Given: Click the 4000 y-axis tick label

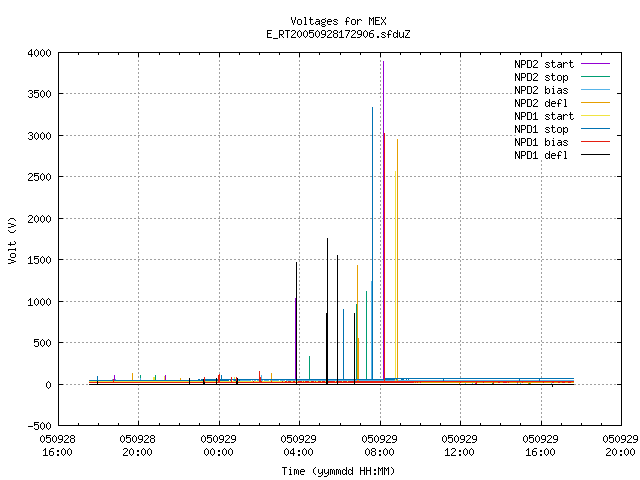Looking at the screenshot, I should point(40,53).
